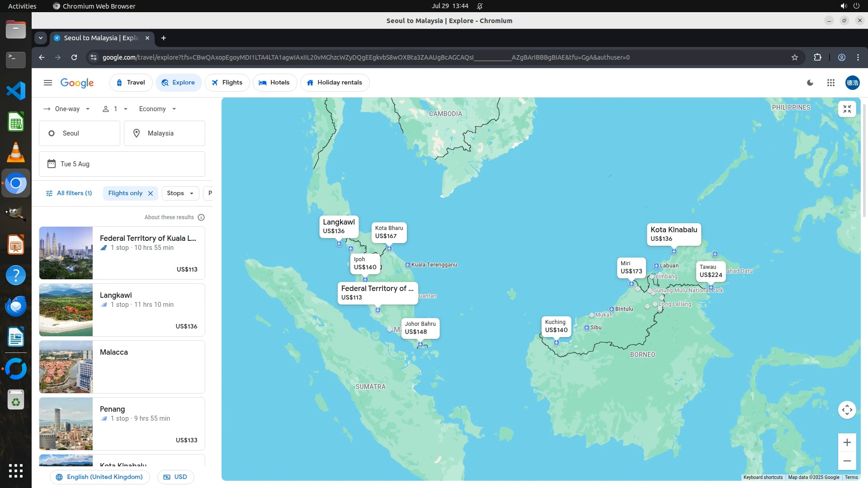Open About these results info icon
This screenshot has width=868, height=488.
tap(201, 217)
